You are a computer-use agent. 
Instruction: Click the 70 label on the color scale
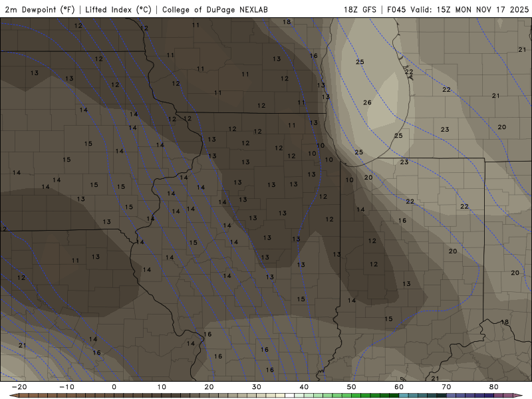(x=446, y=387)
